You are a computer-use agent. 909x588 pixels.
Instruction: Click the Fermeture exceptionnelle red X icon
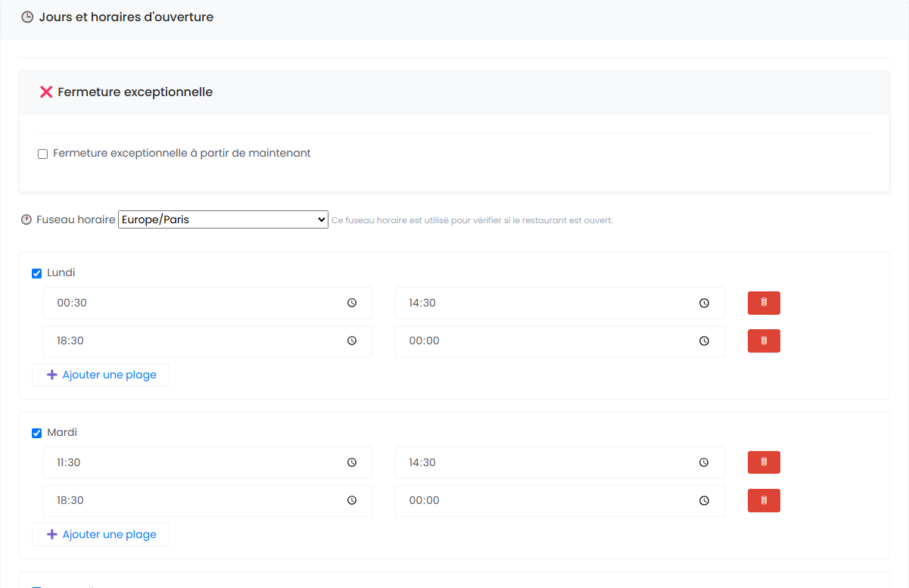pyautogui.click(x=46, y=92)
